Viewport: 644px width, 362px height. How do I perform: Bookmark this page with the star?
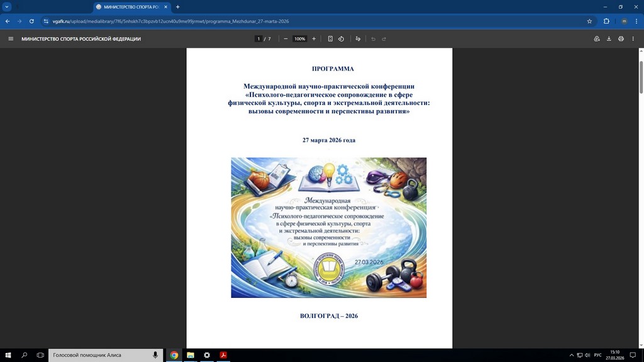click(x=589, y=21)
